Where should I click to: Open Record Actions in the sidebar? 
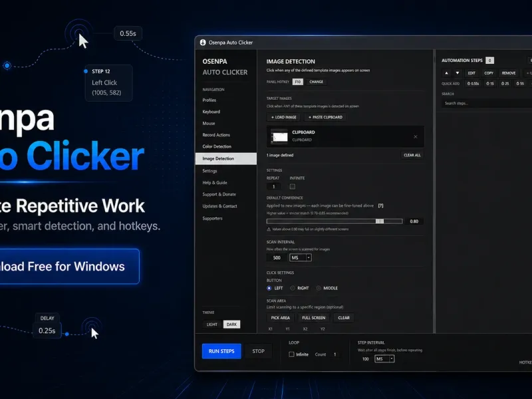tap(216, 135)
